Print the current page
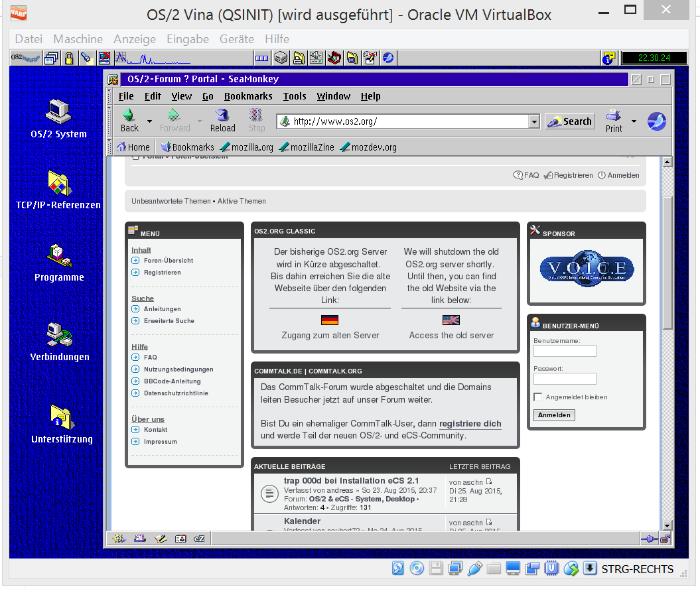The image size is (700, 591). click(614, 121)
